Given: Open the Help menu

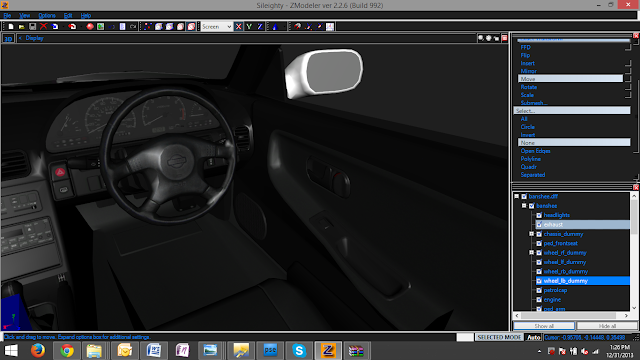Looking at the screenshot, I should click(x=86, y=16).
